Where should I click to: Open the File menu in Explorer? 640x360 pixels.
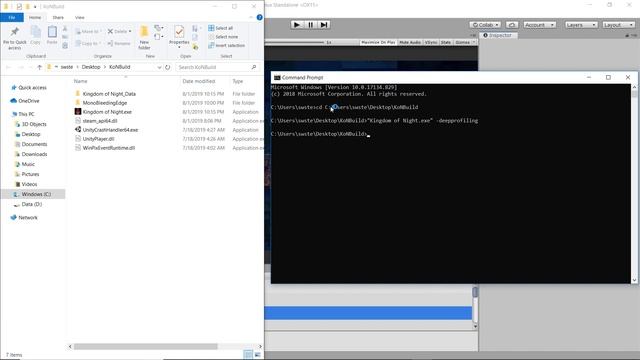(12, 18)
